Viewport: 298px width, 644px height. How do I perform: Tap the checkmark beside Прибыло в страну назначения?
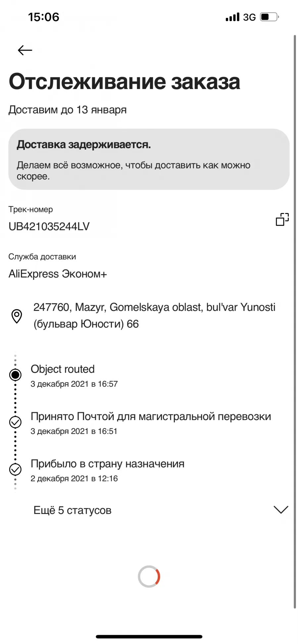coord(15,469)
